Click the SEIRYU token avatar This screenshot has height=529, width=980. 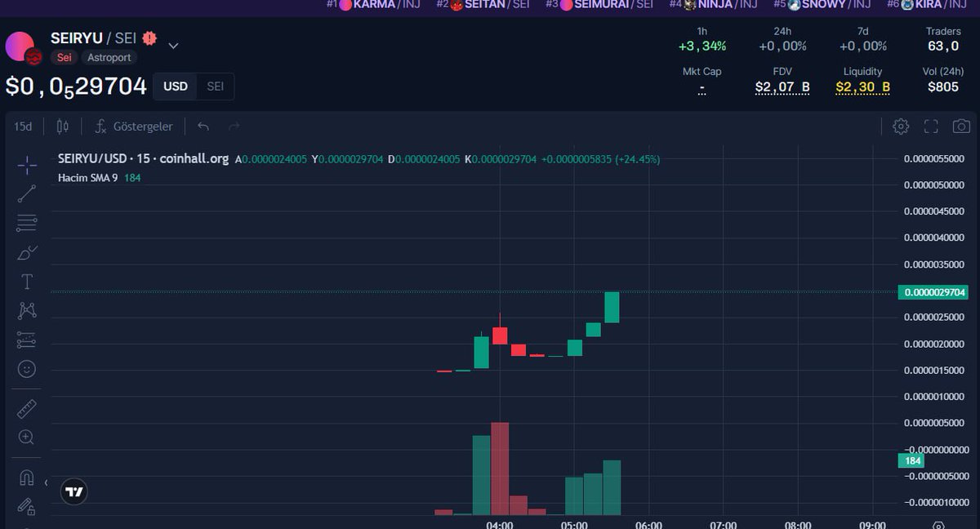(21, 47)
